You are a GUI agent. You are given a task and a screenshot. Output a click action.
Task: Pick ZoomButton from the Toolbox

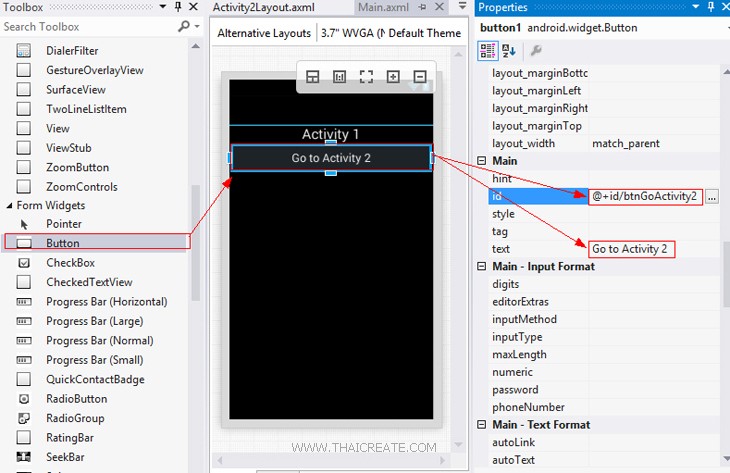77,168
